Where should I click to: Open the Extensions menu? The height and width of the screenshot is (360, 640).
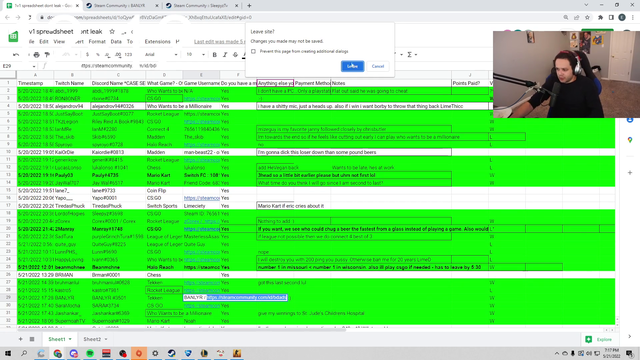[158, 42]
